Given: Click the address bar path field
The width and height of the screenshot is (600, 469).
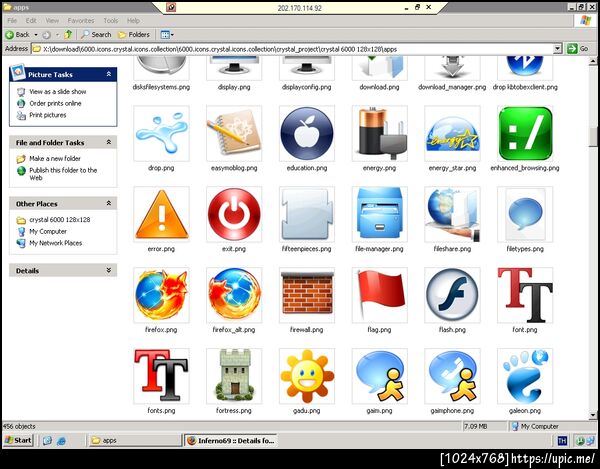Looking at the screenshot, I should coord(293,49).
